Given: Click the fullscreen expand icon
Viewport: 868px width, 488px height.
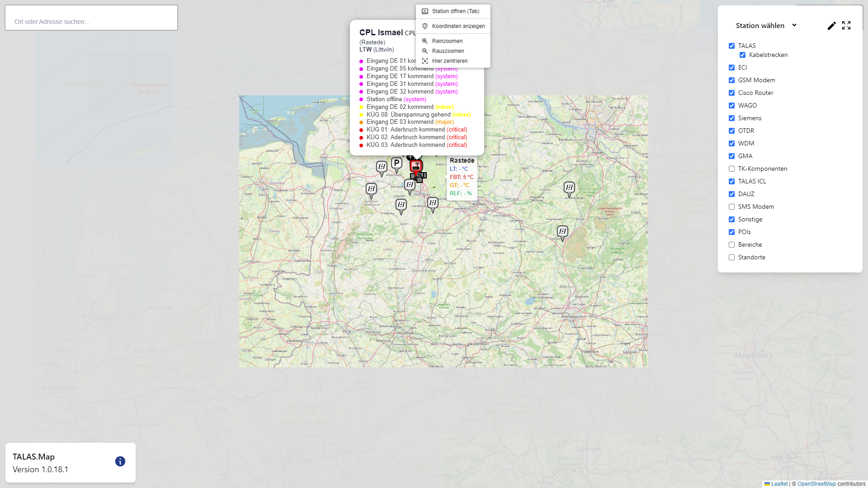Looking at the screenshot, I should click(846, 26).
